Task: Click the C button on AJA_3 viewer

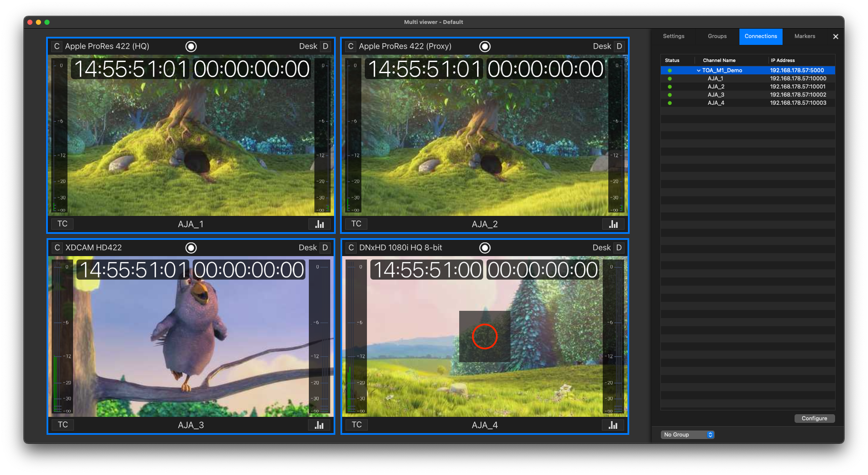Action: coord(57,248)
